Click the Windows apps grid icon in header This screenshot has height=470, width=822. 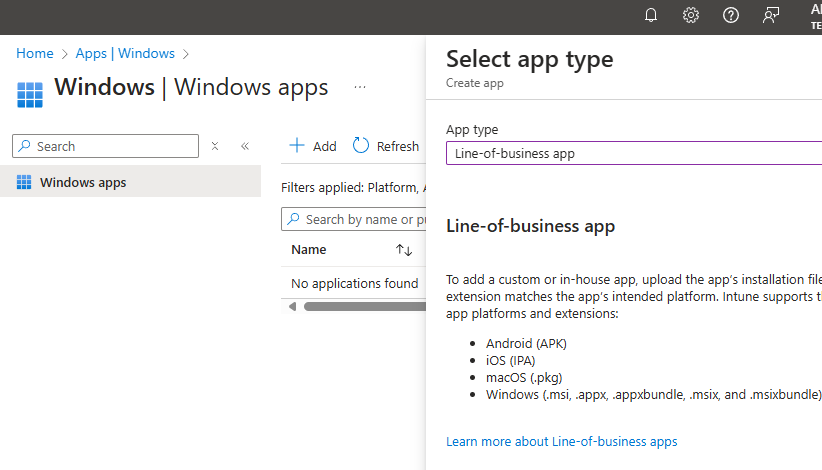pos(30,95)
